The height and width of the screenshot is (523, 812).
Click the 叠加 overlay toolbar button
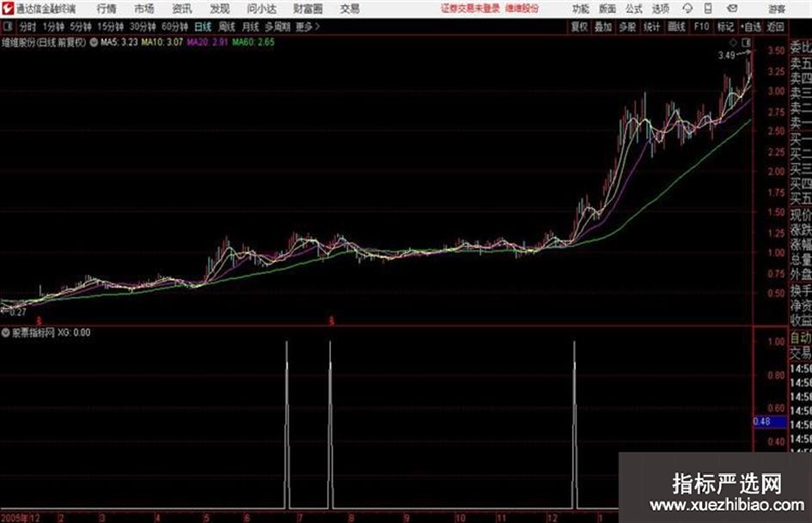603,27
